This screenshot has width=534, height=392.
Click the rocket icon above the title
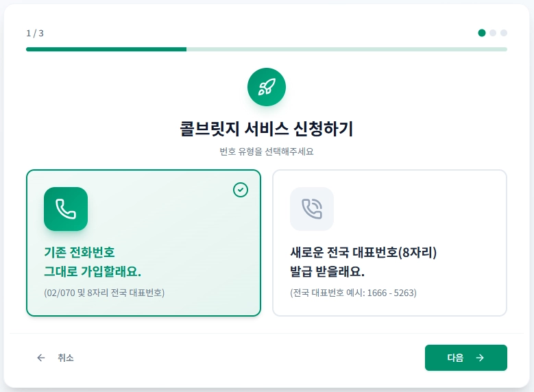pyautogui.click(x=267, y=87)
